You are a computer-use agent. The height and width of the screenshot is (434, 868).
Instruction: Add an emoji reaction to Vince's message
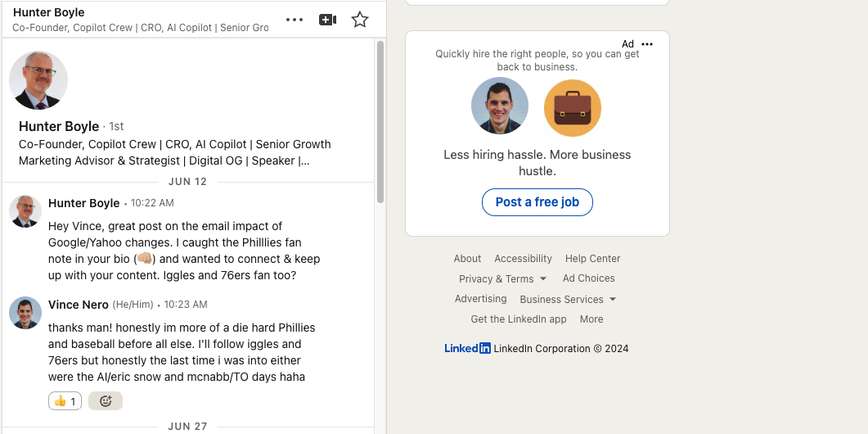pyautogui.click(x=106, y=401)
